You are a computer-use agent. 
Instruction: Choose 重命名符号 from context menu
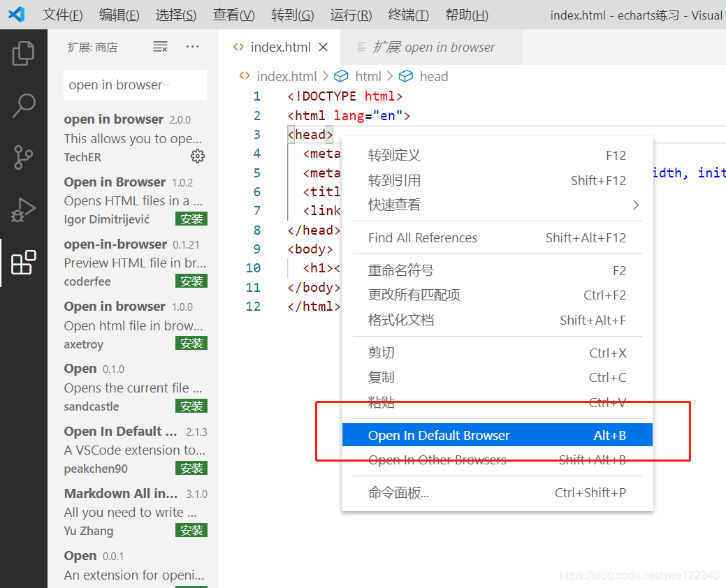(498, 271)
